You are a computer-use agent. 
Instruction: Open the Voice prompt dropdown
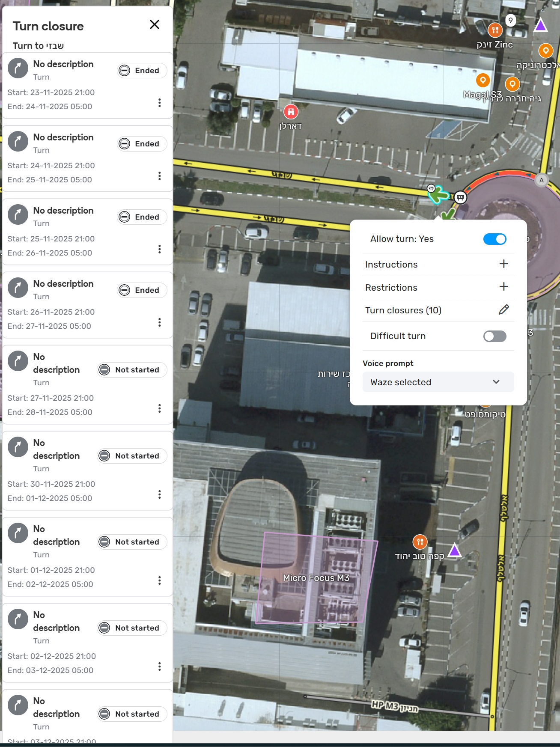[x=438, y=382]
